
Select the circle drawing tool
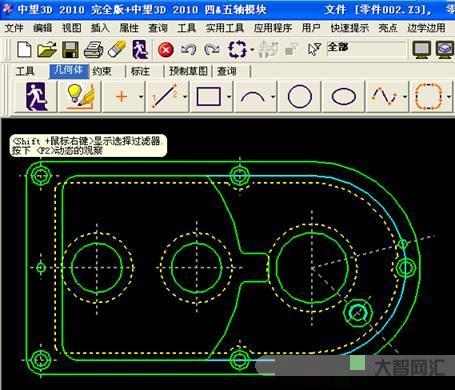point(300,97)
